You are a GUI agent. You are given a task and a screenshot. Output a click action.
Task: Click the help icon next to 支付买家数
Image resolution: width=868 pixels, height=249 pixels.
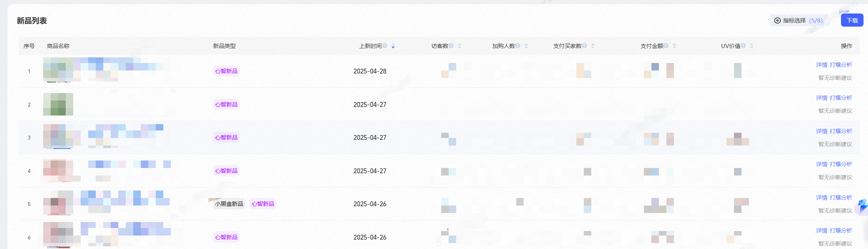pyautogui.click(x=585, y=46)
